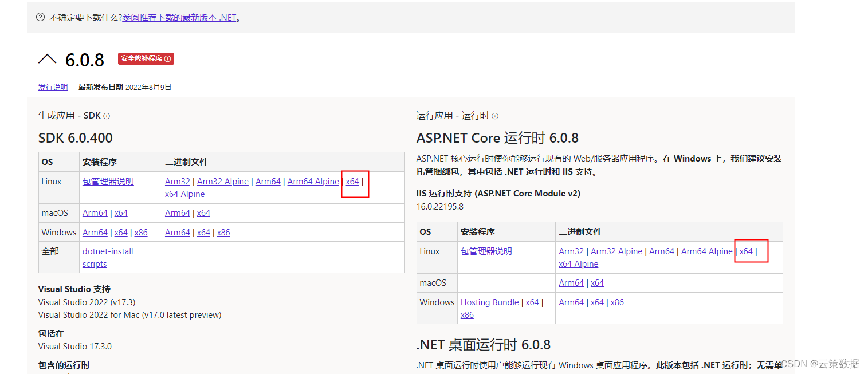Download the Windows x86 runtime binary

[x=616, y=302]
